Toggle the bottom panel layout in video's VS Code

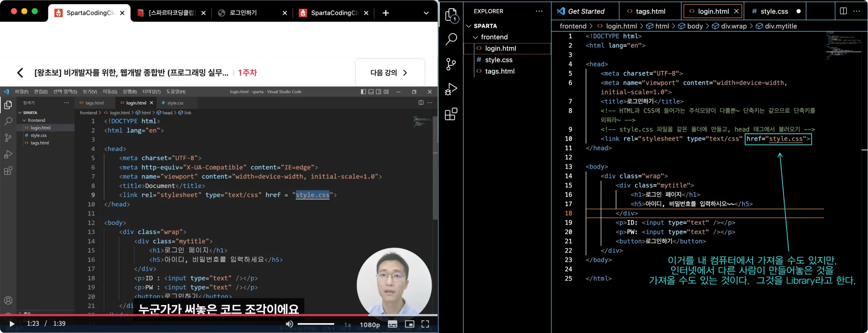(371, 92)
